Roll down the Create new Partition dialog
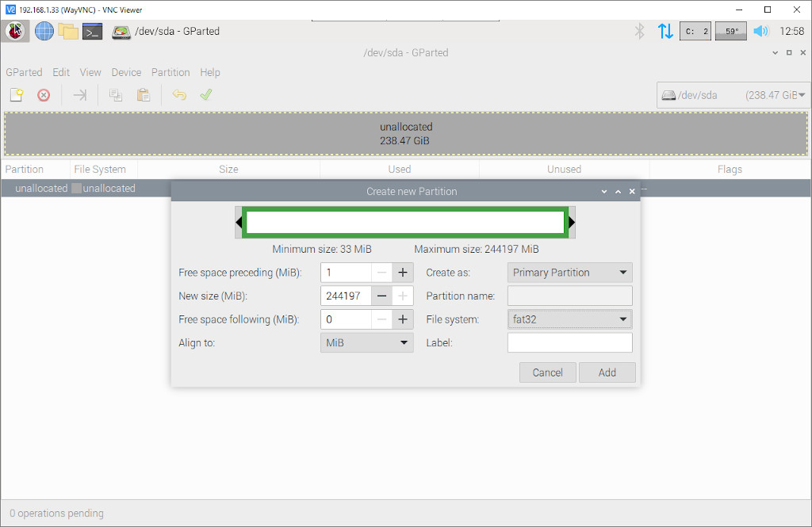This screenshot has width=812, height=527. [603, 192]
